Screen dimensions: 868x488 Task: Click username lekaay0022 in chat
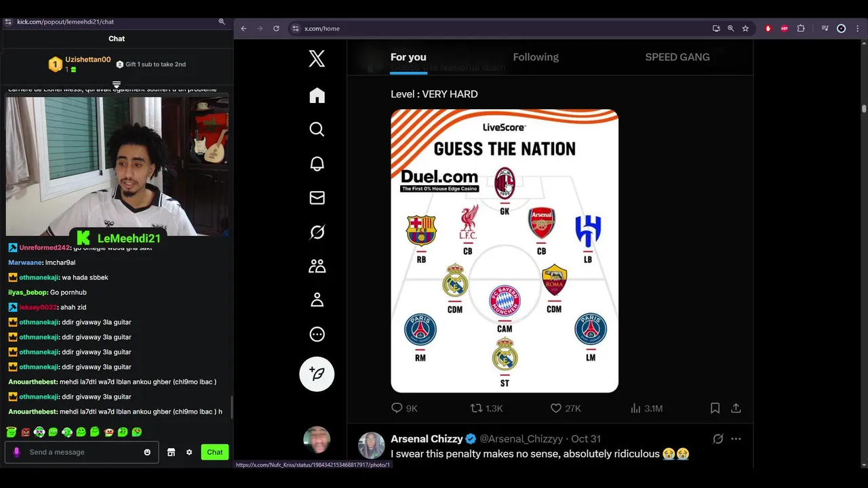[38, 307]
